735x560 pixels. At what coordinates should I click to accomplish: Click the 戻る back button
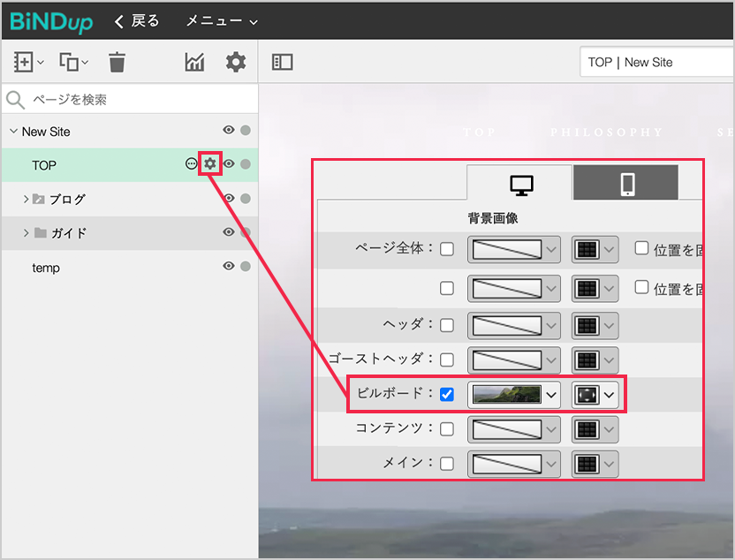[x=137, y=21]
